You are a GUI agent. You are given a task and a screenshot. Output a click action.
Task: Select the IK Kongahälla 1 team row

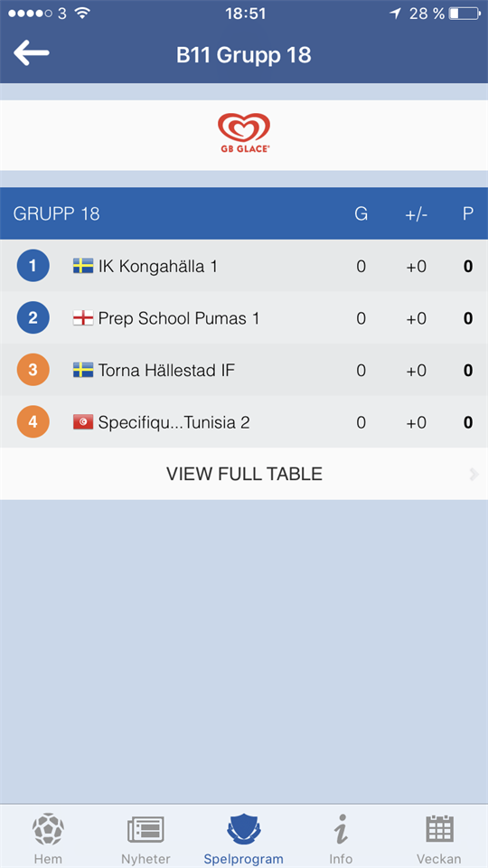coord(244,266)
